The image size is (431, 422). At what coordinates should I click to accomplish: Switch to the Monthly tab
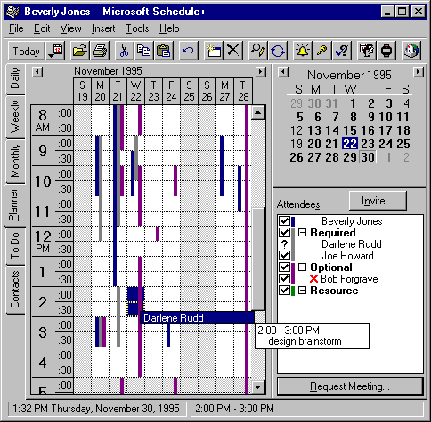tap(15, 161)
